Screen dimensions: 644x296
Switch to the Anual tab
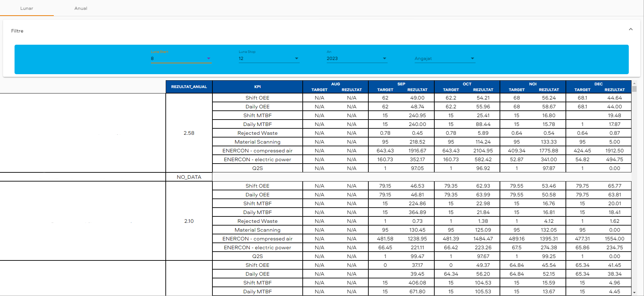(x=80, y=8)
